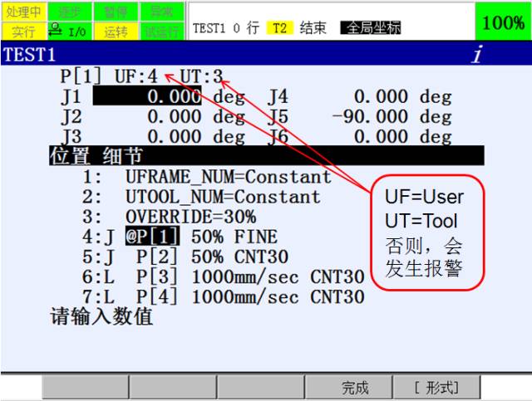Click the 完成 softkey
This screenshot has width=532, height=401.
[x=348, y=388]
